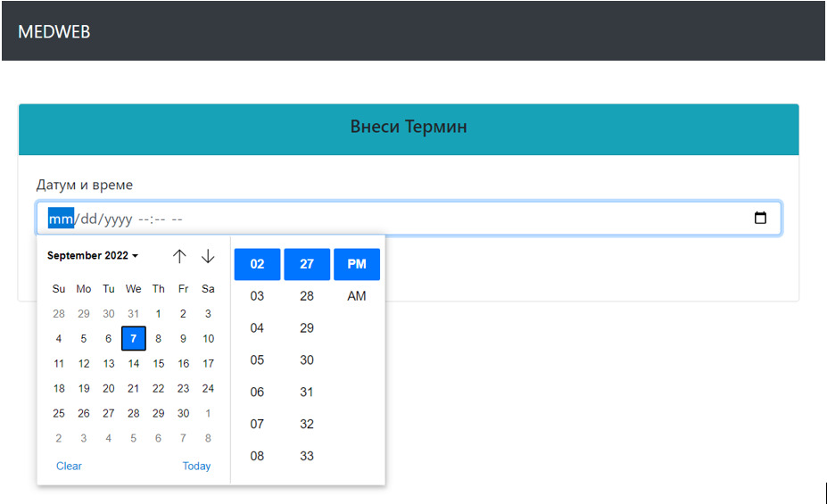Select September 24 in the calendar

pos(208,389)
